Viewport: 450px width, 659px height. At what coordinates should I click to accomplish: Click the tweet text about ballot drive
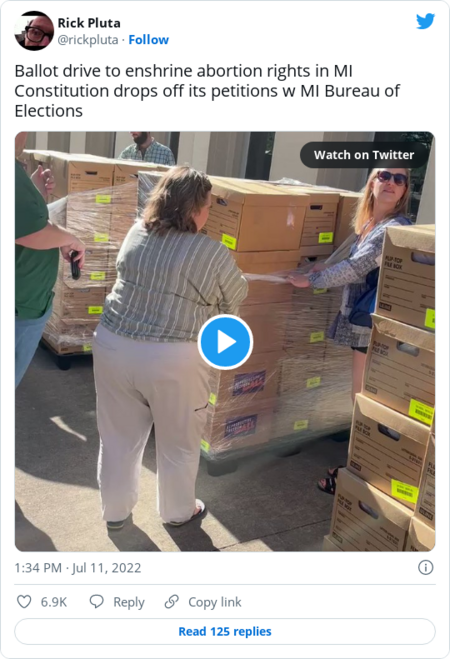(x=207, y=91)
